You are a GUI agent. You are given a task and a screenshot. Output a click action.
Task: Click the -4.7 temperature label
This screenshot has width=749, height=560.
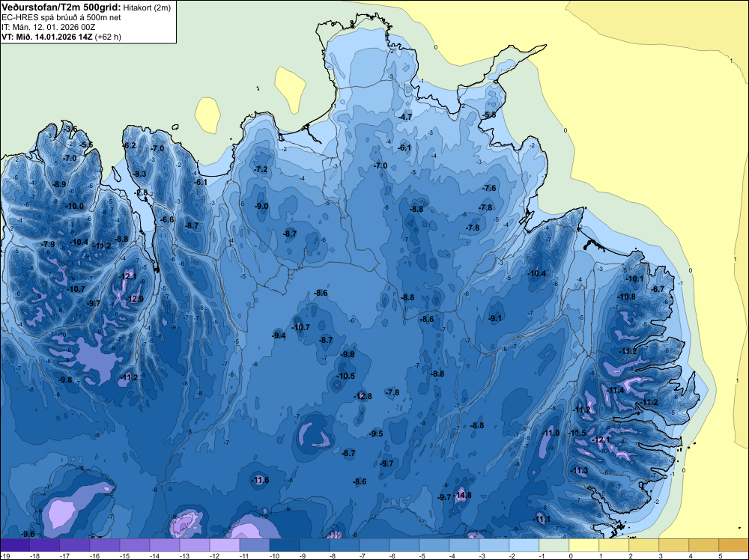405,117
